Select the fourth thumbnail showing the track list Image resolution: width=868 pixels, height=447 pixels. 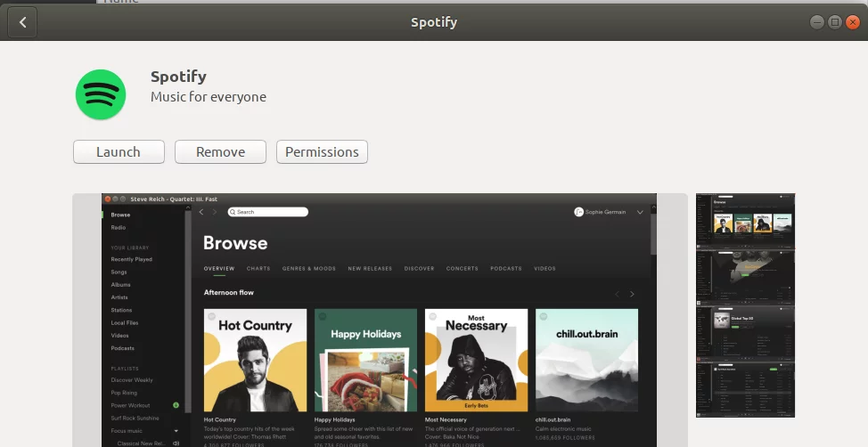[x=745, y=390]
